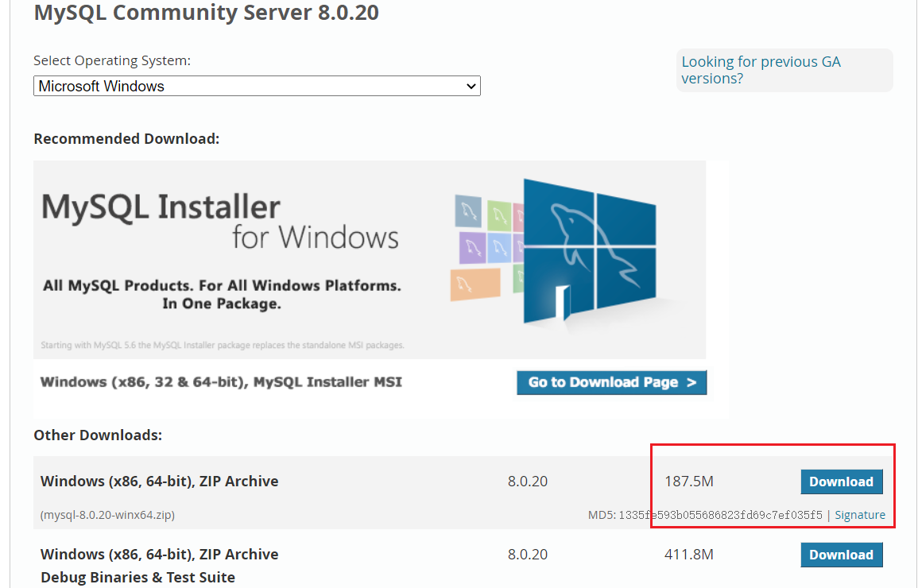
Task: Click the Recommended Download heading
Action: (126, 139)
